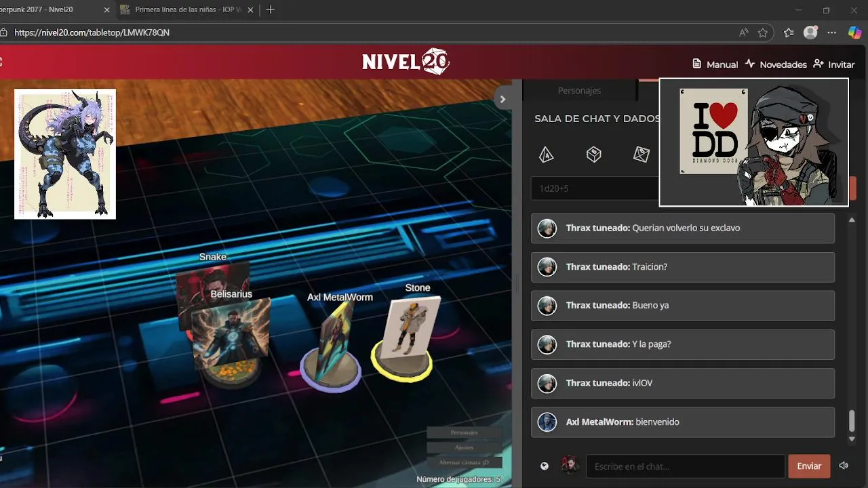The image size is (868, 488).
Task: Click avatar beside 'ivIOV' message
Action: coord(547,383)
